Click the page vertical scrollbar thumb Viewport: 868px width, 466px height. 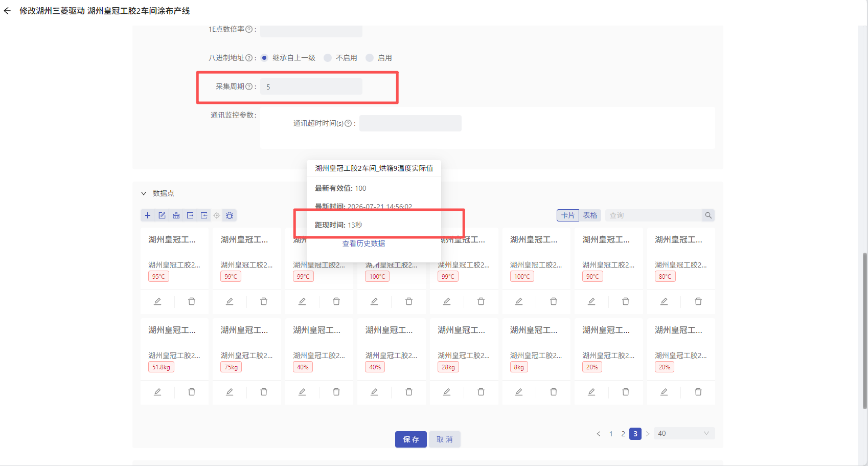coord(865,330)
